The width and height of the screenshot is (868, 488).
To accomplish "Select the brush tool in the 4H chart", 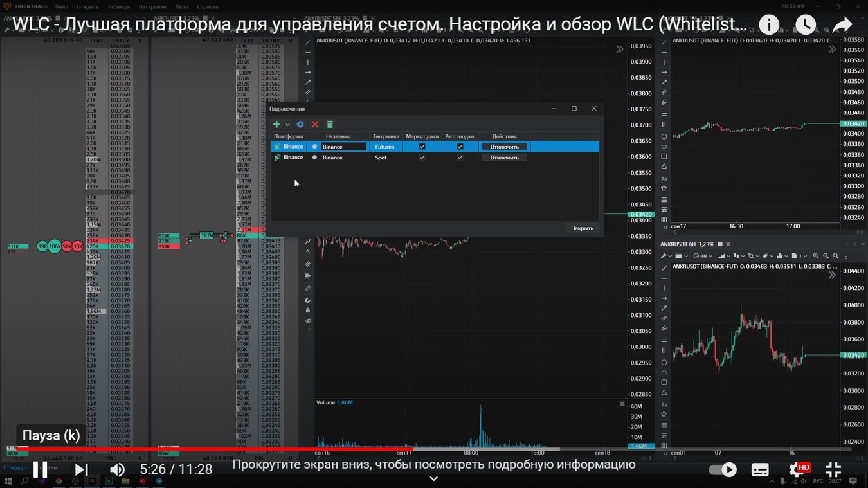I will click(x=664, y=328).
